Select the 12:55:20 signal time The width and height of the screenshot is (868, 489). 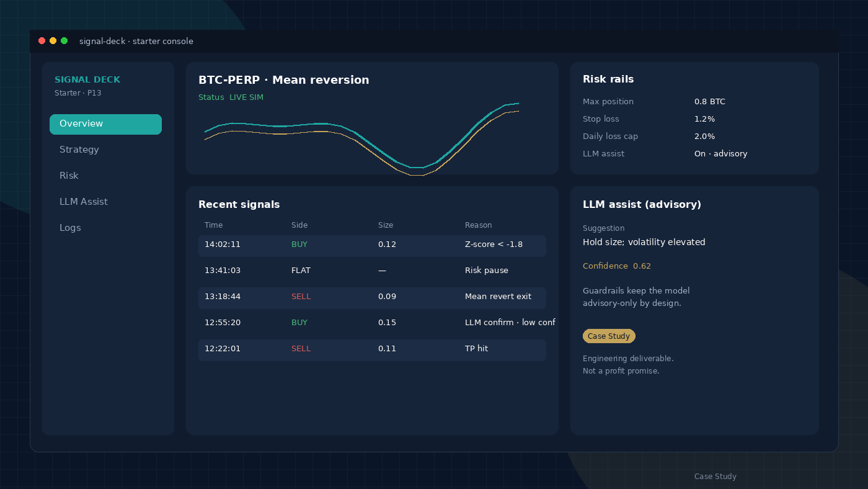click(223, 323)
